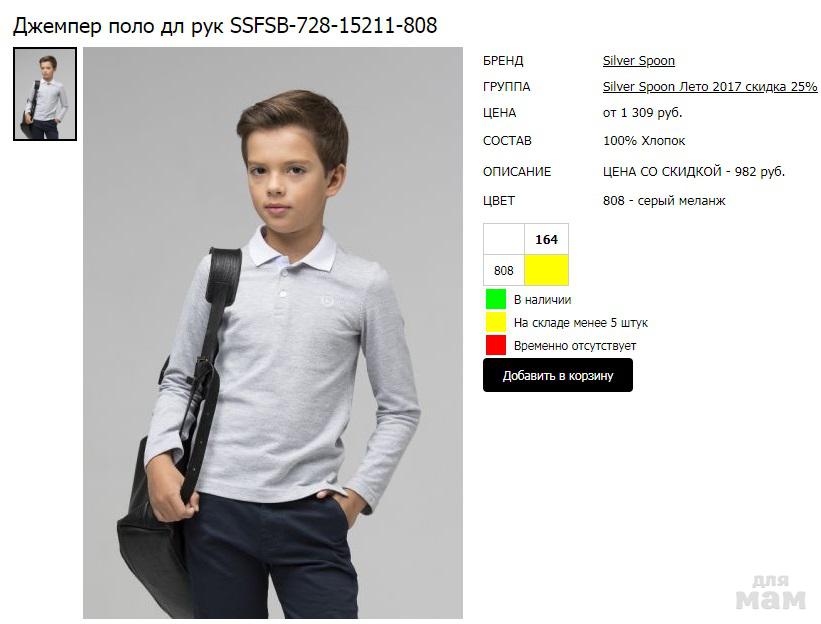Click the price text от 1 309 руб.
The image size is (821, 624).
642,113
